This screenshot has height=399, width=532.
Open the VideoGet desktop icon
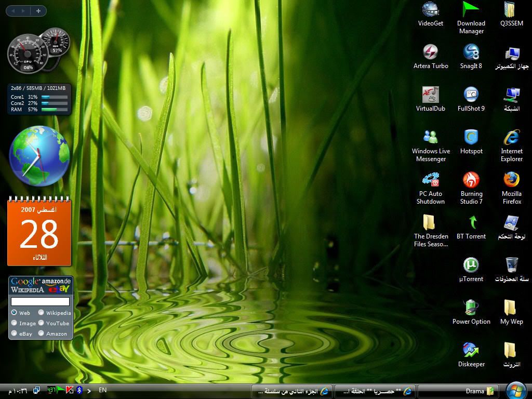point(430,10)
